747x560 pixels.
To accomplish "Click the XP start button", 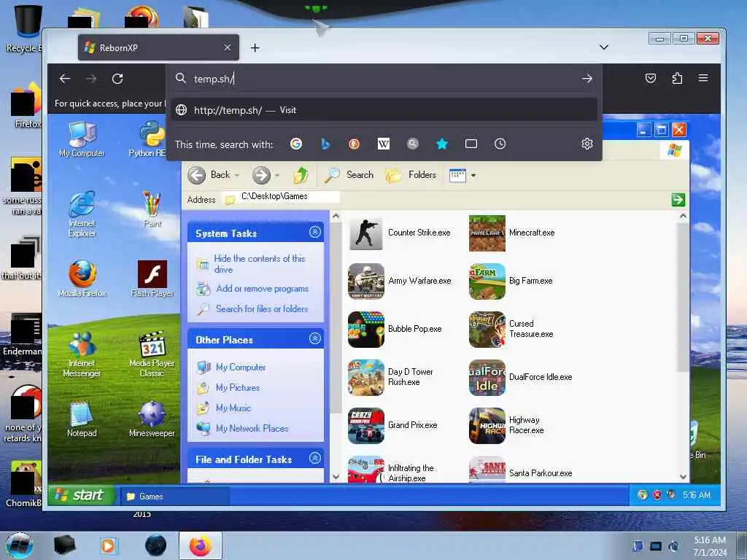I will point(82,495).
